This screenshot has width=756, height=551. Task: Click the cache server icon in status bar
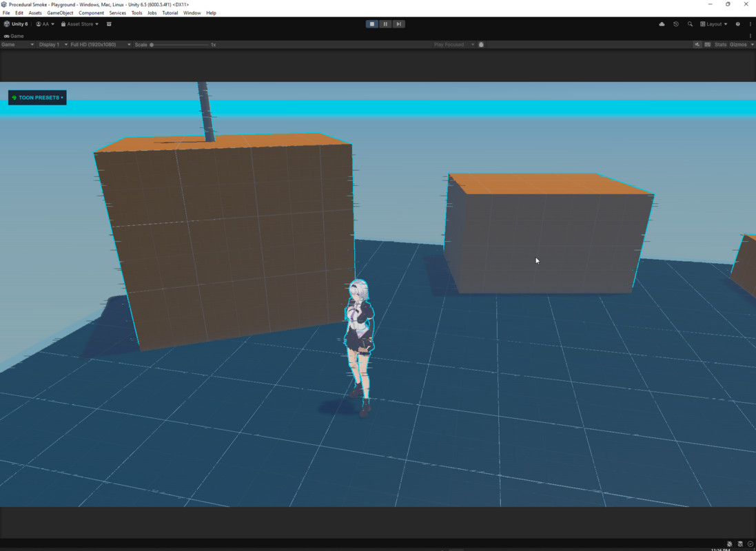click(740, 544)
